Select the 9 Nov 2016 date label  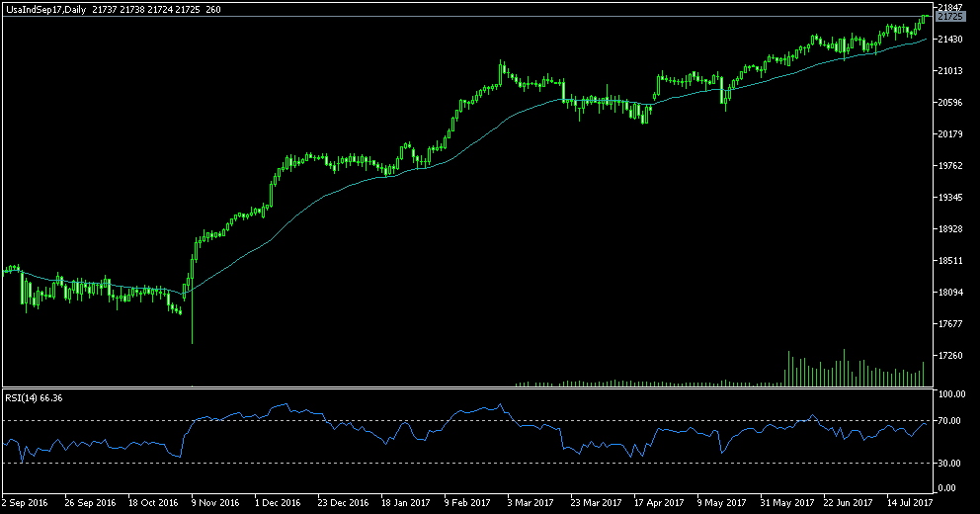pos(215,503)
